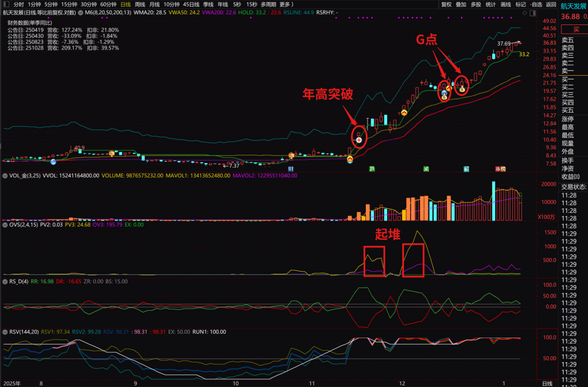
Task: Click the 航天发展 stock name in side panel
Action: [x=573, y=6]
